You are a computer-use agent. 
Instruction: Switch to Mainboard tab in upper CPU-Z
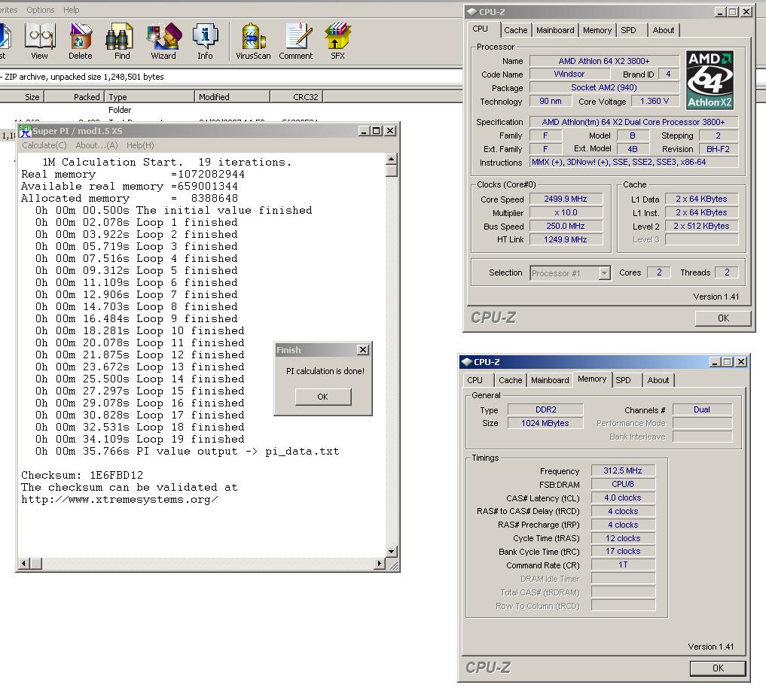point(555,30)
